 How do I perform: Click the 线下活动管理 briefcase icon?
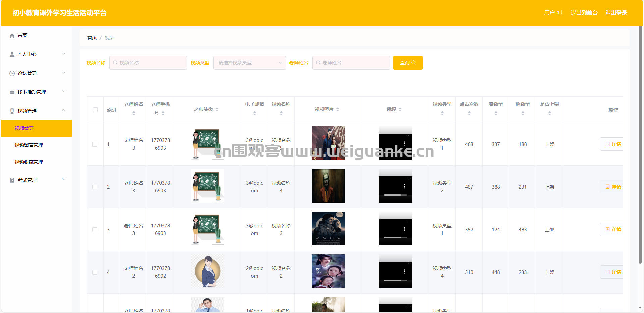pyautogui.click(x=12, y=92)
